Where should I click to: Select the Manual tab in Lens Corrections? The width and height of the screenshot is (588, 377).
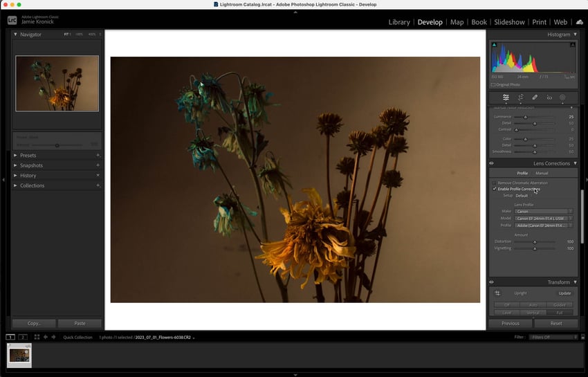542,173
